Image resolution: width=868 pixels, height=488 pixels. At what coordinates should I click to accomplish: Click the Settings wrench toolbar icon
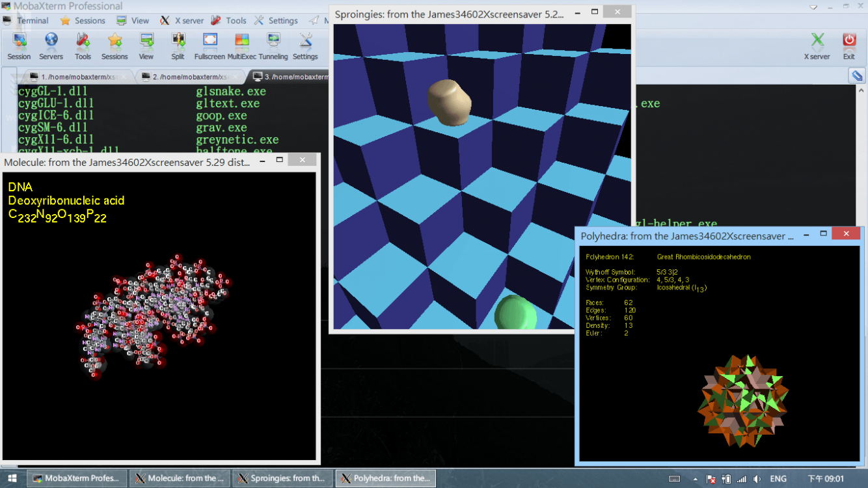(x=305, y=46)
